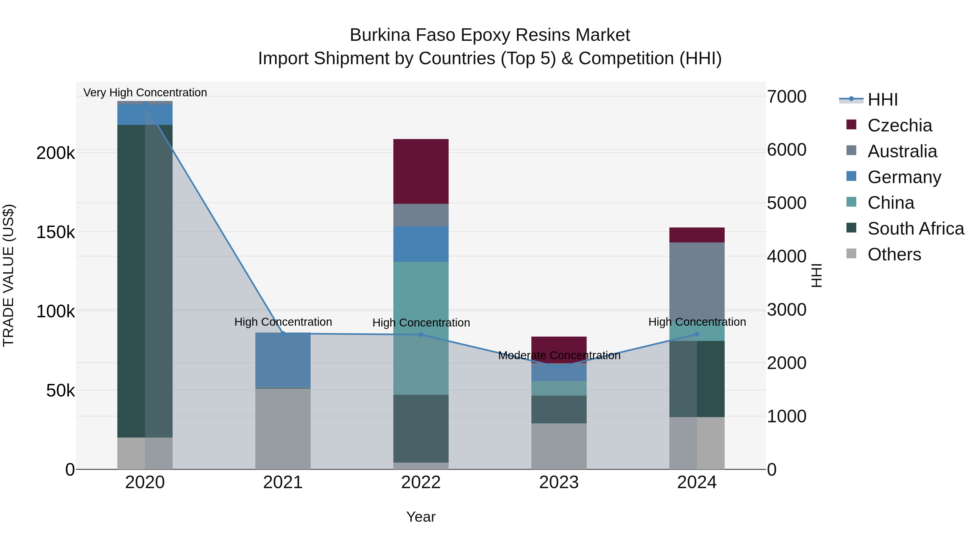Image resolution: width=980 pixels, height=551 pixels.
Task: Click the 2024 HHI data point
Action: coord(697,334)
